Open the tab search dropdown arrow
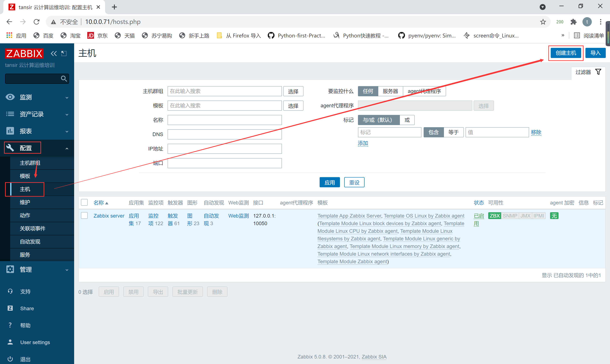The image size is (610, 364). pyautogui.click(x=542, y=7)
